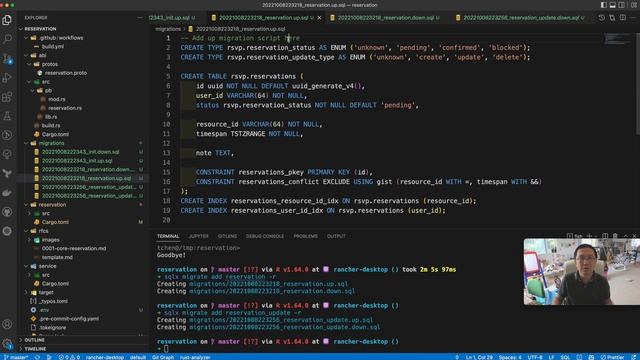Open mod.rs file in explorer
The height and width of the screenshot is (360, 640).
56,99
